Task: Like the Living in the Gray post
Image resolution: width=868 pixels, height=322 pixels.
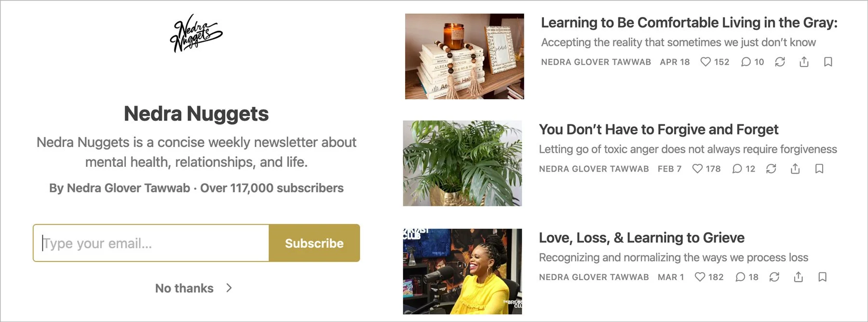Action: pos(714,62)
